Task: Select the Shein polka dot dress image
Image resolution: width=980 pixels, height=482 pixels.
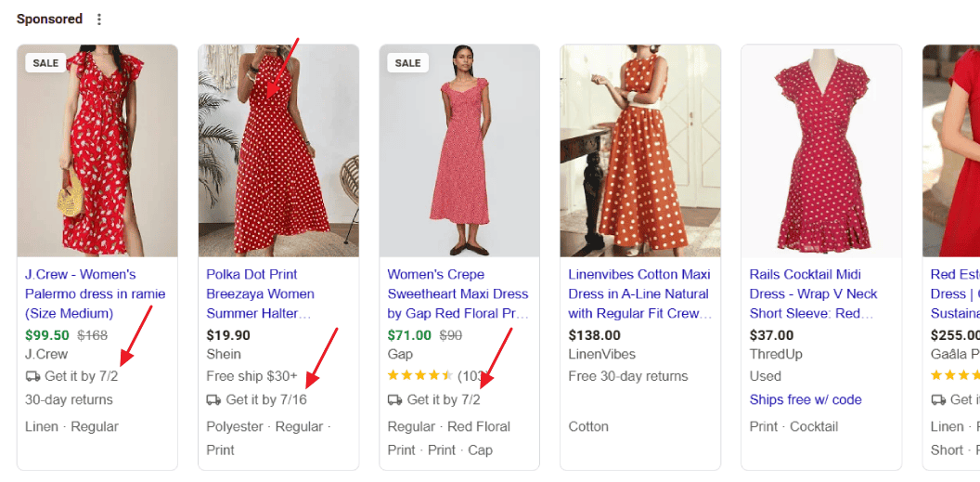Action: pos(278,150)
